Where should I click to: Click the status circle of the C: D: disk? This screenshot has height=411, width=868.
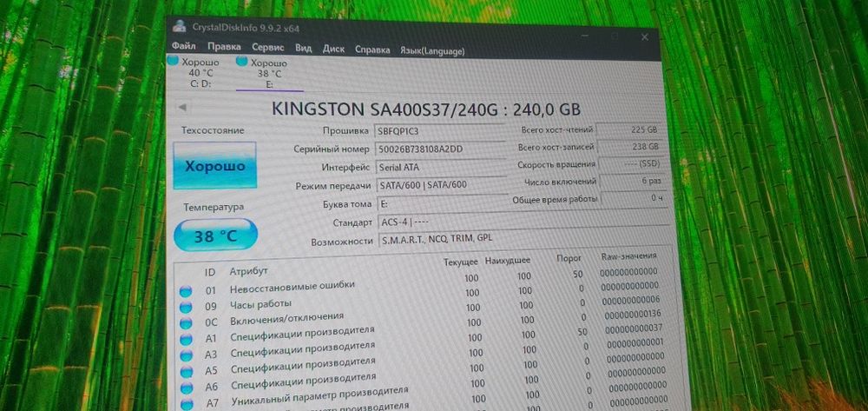173,60
